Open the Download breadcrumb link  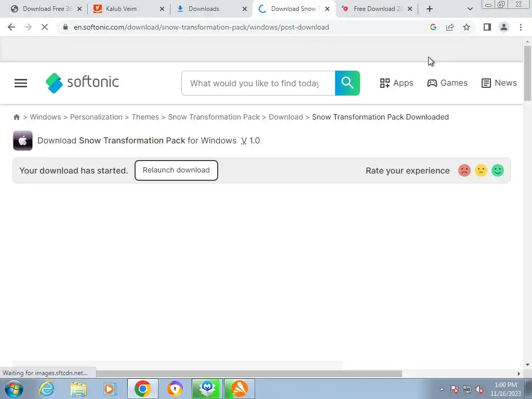[x=286, y=117]
